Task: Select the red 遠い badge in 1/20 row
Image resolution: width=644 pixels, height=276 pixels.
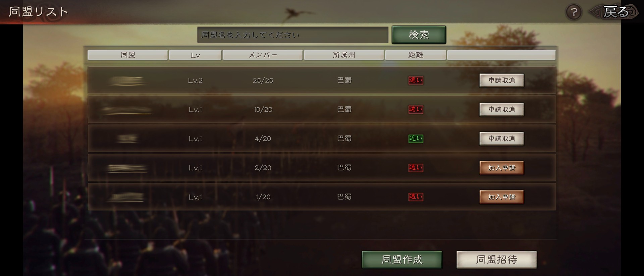Action: (x=416, y=197)
